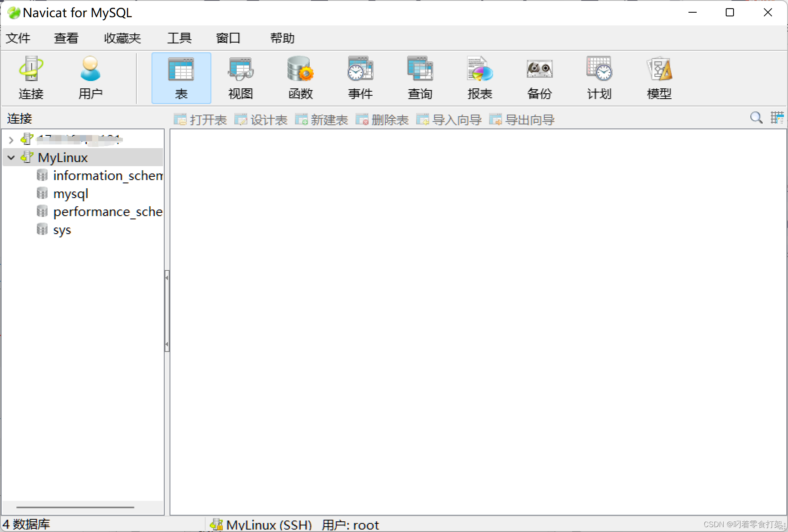Click the connection pane horizontal scrollbar

(x=75, y=507)
